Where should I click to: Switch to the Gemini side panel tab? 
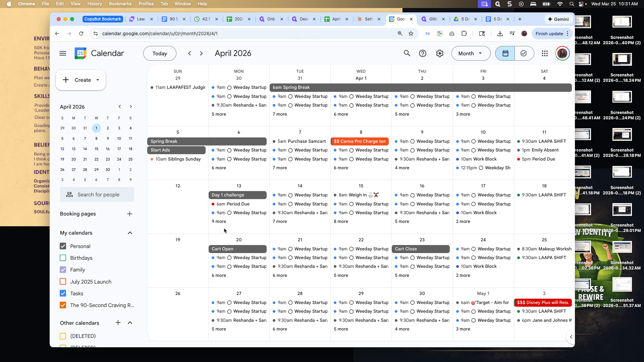click(x=558, y=19)
